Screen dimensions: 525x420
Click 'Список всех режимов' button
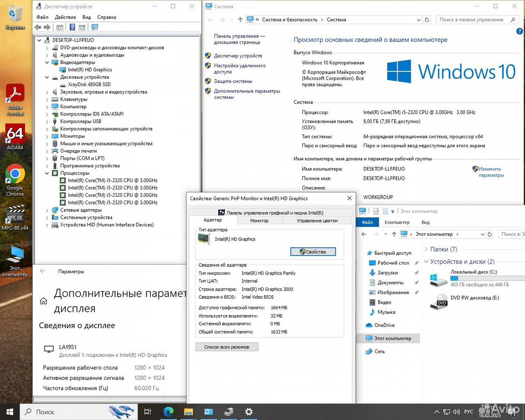(x=227, y=347)
